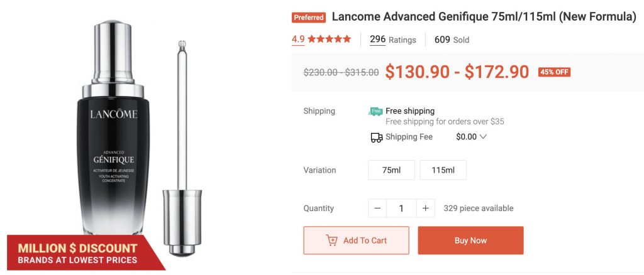Select the 75ml variation option
The image size is (644, 275).
(x=391, y=170)
